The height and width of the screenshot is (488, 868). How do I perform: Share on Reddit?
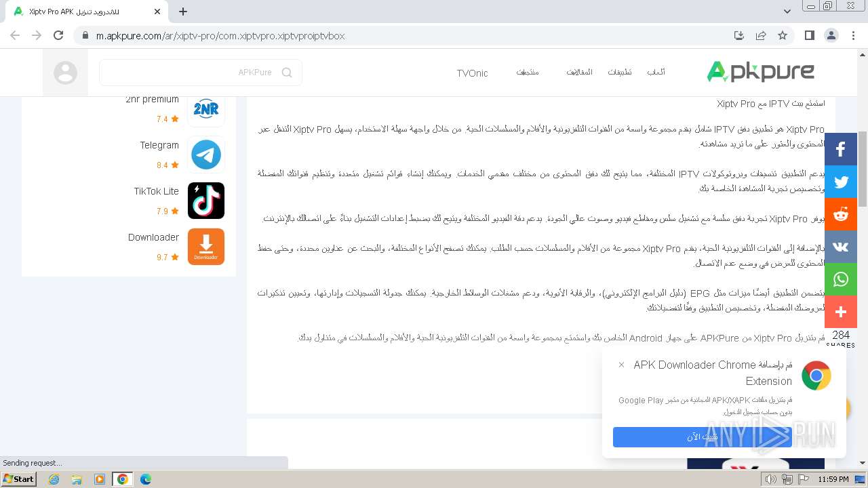[x=841, y=214]
